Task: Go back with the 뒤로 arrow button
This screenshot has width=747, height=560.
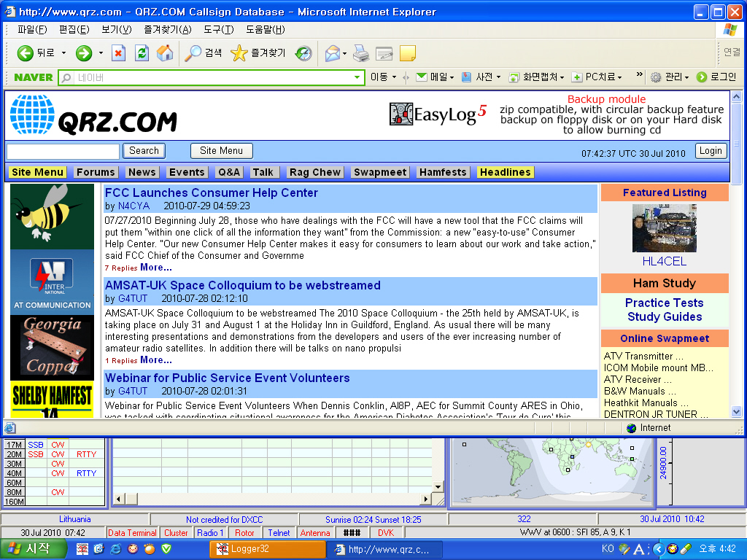Action: click(36, 52)
